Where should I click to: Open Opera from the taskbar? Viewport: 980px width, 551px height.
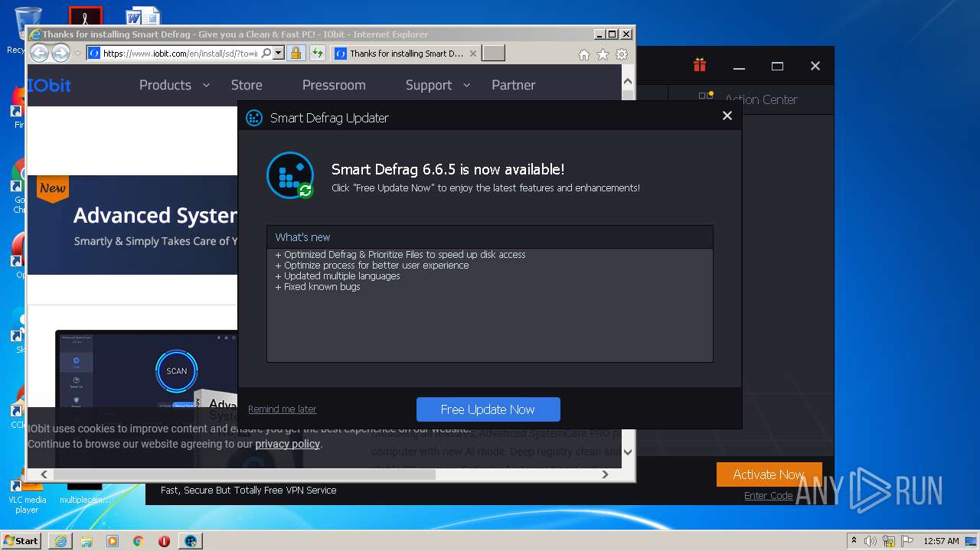pos(164,541)
